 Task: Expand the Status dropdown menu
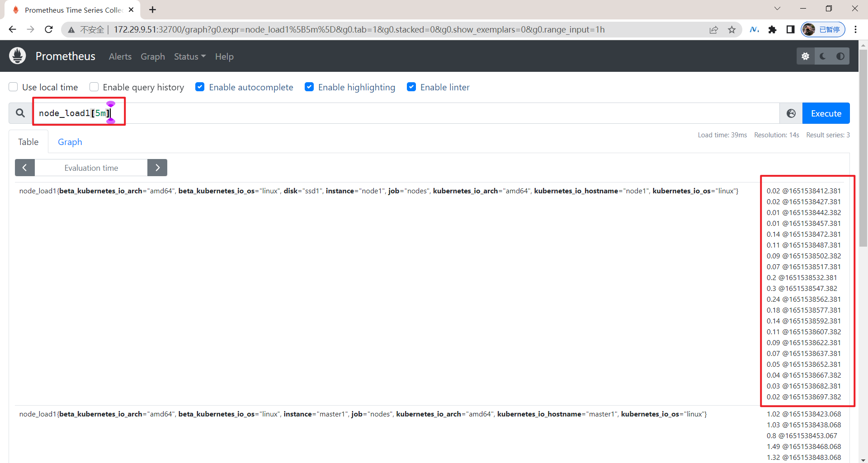coord(190,56)
